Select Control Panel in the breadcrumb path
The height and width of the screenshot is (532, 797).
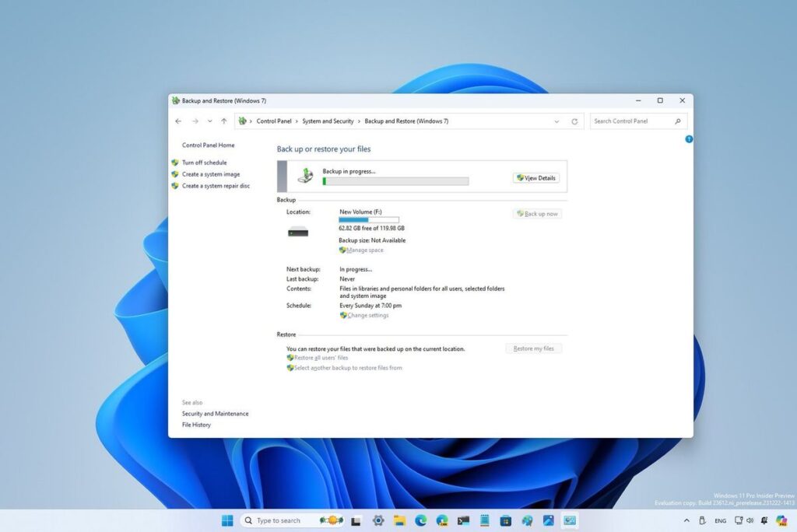274,121
